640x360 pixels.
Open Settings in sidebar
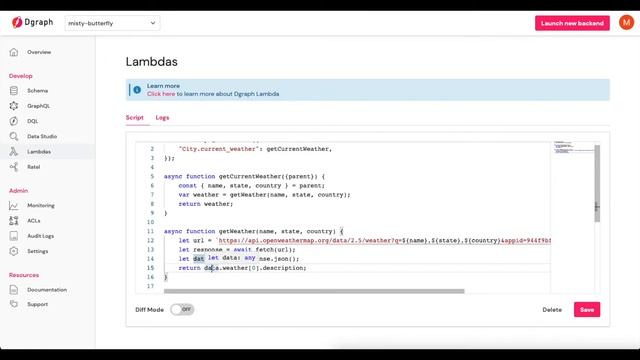[x=38, y=251]
